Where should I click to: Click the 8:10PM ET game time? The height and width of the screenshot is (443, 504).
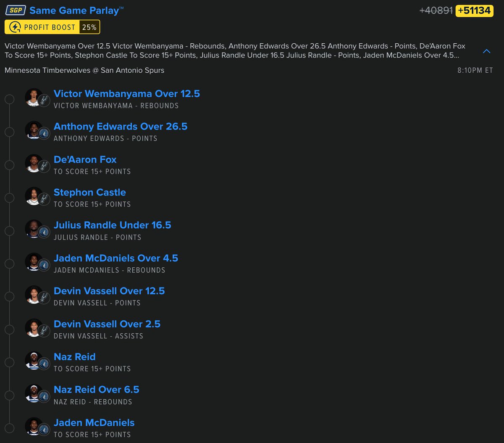tap(475, 71)
